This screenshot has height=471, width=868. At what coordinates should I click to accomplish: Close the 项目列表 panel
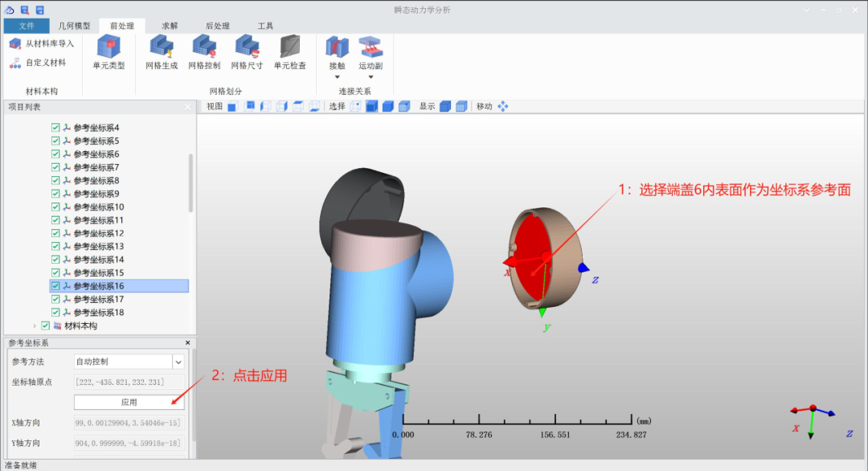coord(187,107)
